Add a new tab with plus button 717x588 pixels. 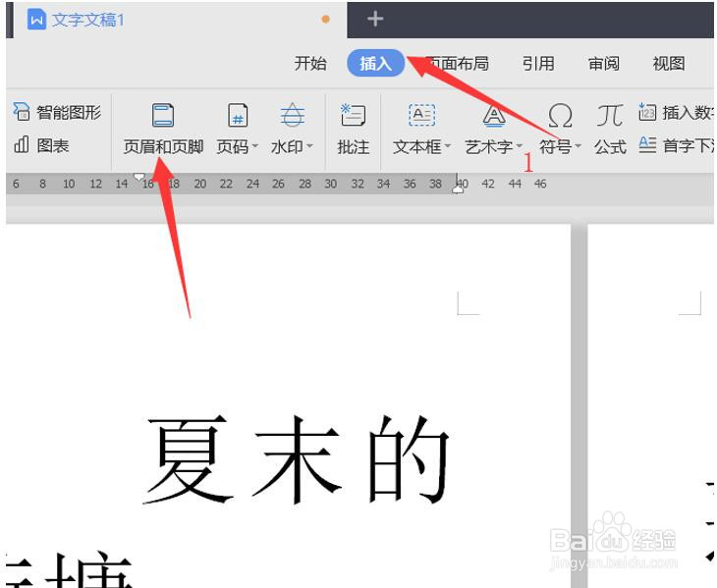click(375, 19)
